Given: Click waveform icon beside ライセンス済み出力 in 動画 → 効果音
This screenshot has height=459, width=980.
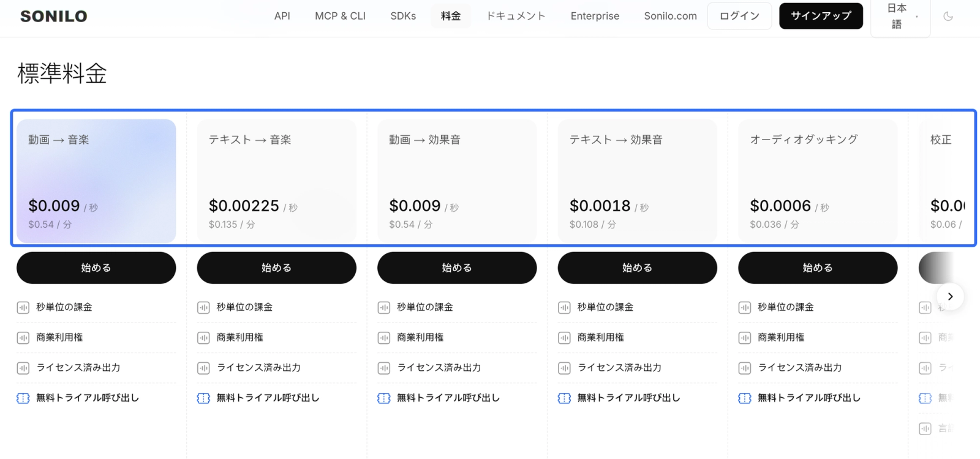Looking at the screenshot, I should click(x=384, y=368).
